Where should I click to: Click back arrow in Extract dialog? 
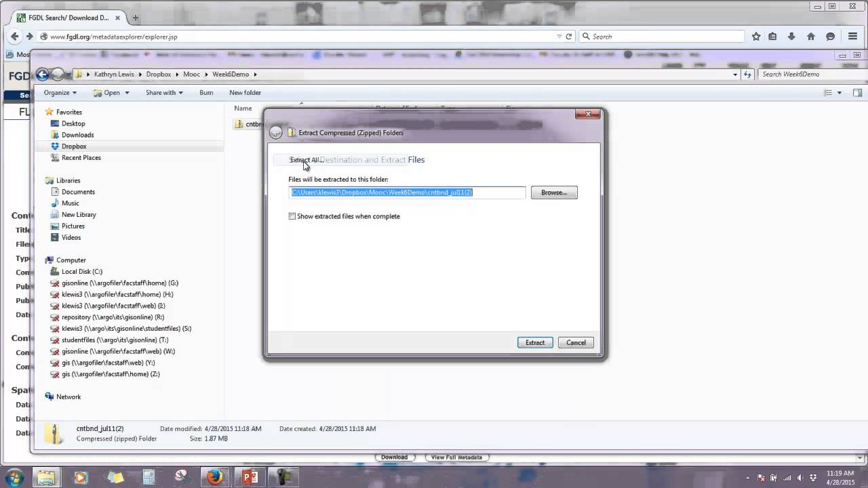[x=276, y=133]
